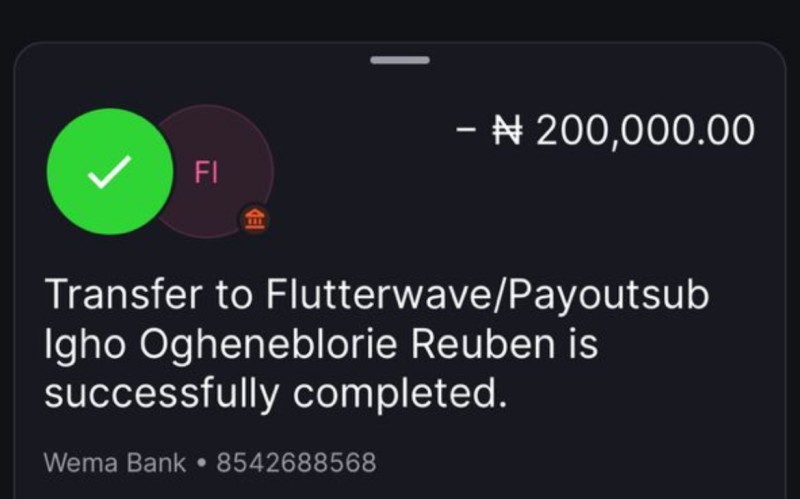Screen dimensions: 800x499
Task: Dismiss sheet via dark backdrop above
Action: 400,19
